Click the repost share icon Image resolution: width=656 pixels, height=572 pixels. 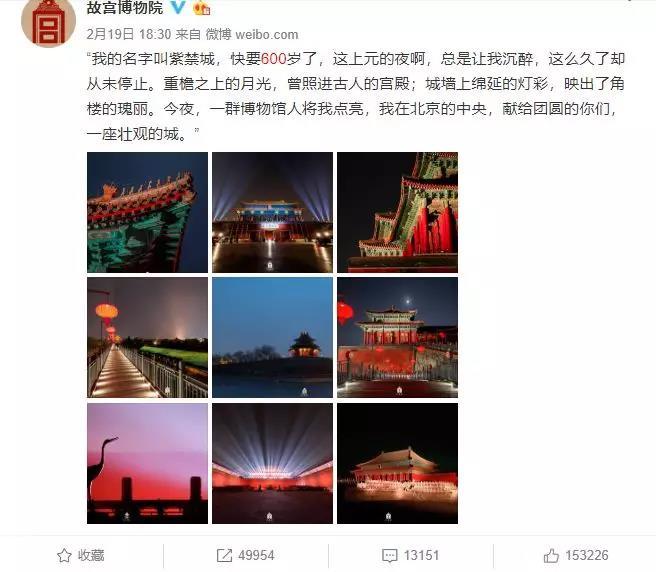(x=224, y=556)
